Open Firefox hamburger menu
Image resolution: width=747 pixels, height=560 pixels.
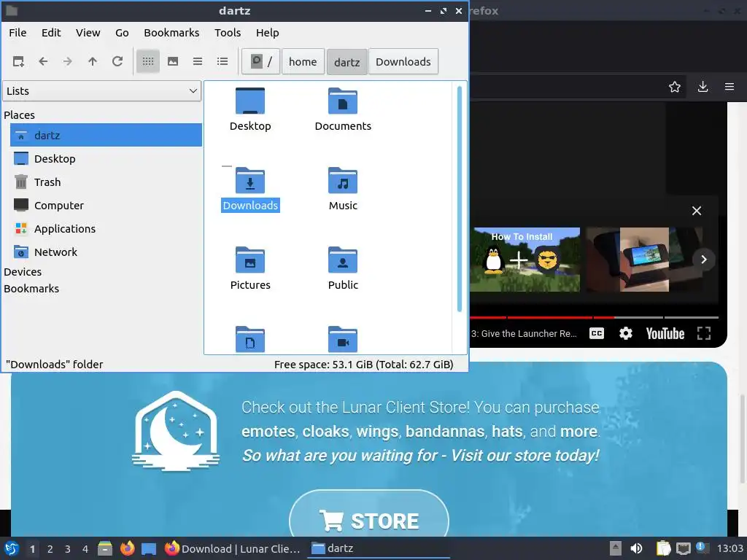(729, 87)
